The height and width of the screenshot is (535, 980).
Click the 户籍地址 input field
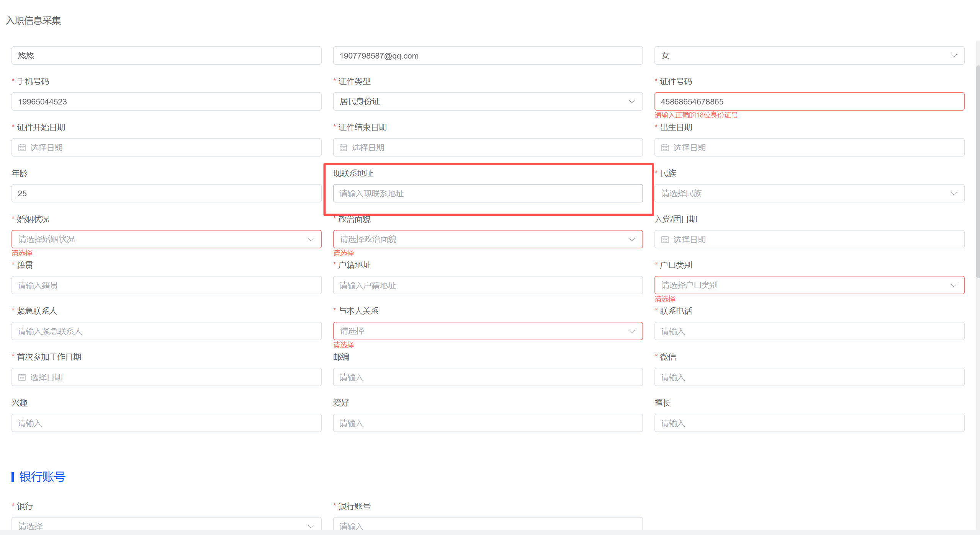point(488,285)
